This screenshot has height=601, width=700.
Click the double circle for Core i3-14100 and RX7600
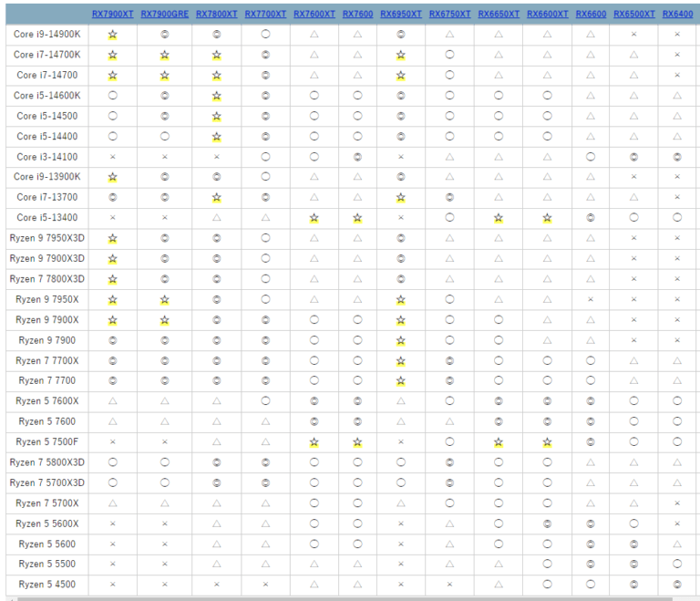pos(357,157)
